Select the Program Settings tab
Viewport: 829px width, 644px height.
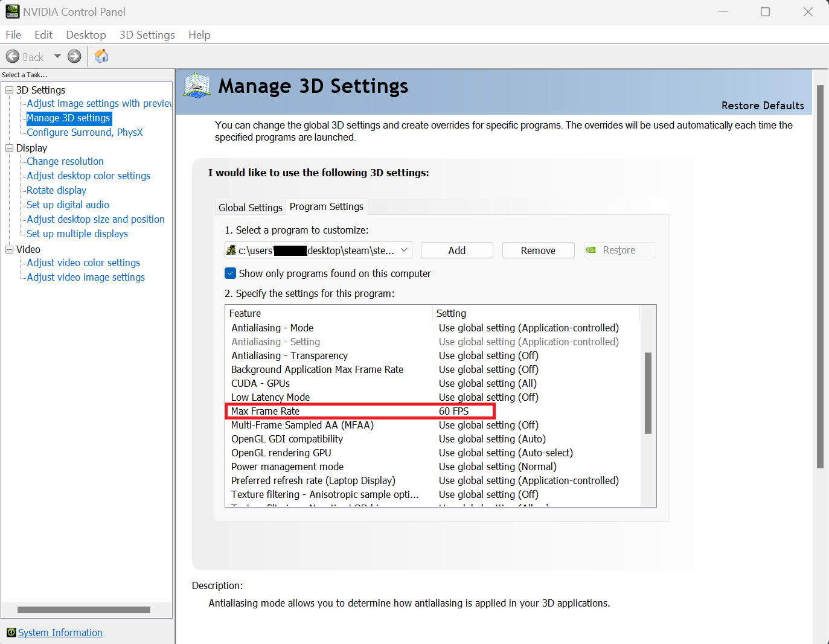327,206
